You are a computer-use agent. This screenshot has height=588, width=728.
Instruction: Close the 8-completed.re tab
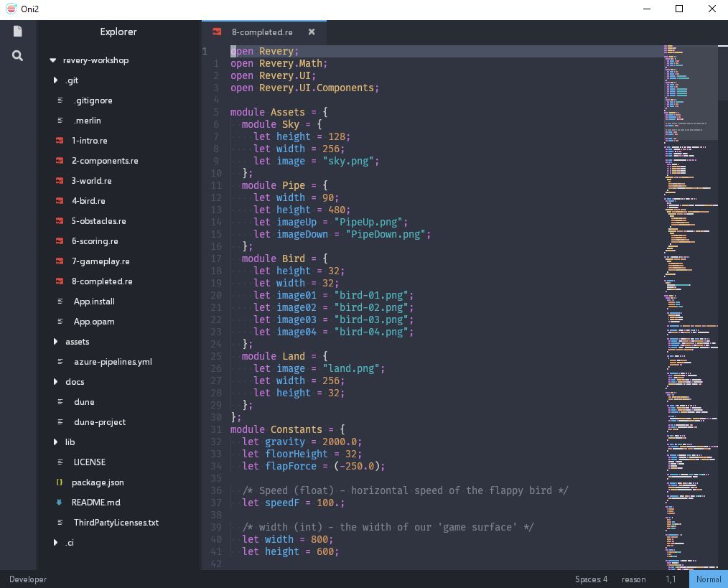[312, 32]
